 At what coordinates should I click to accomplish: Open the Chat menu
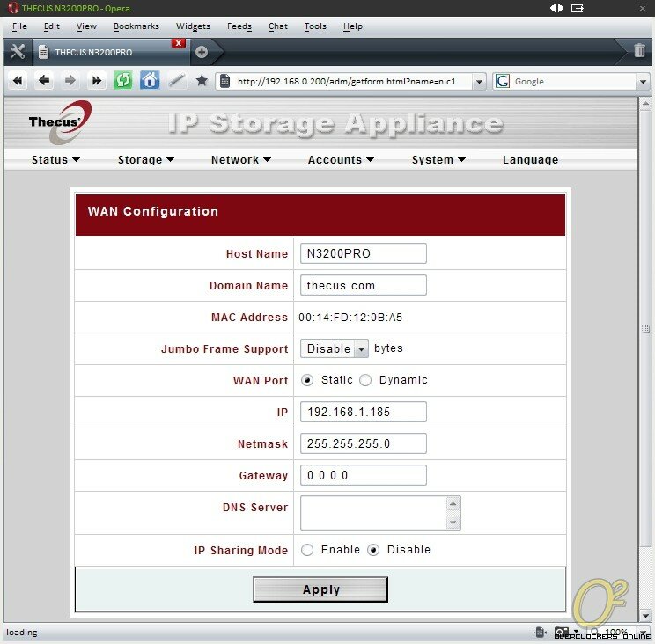(278, 26)
